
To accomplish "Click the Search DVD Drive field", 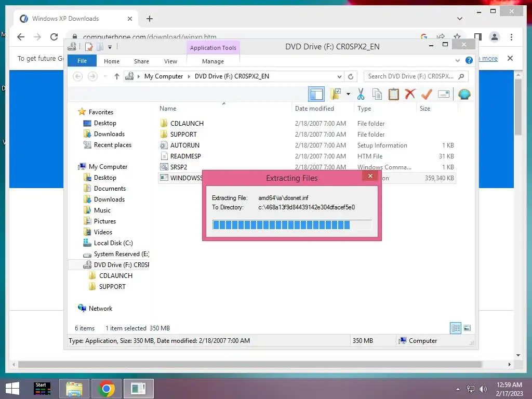I will click(x=416, y=76).
